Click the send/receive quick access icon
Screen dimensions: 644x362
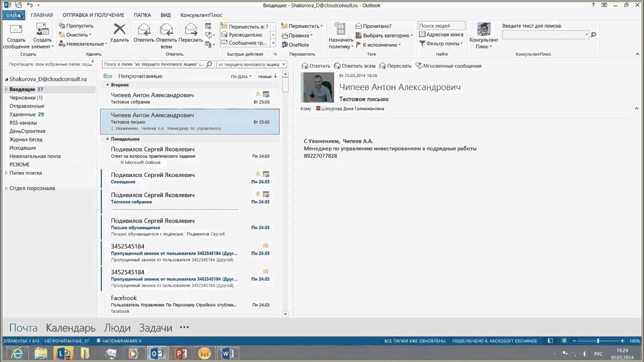pos(19,5)
